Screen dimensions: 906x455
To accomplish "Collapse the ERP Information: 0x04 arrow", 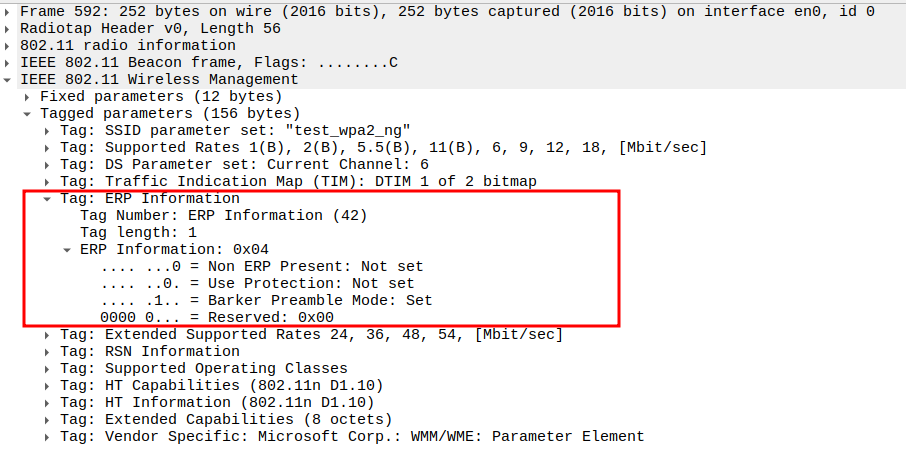I will tap(68, 250).
